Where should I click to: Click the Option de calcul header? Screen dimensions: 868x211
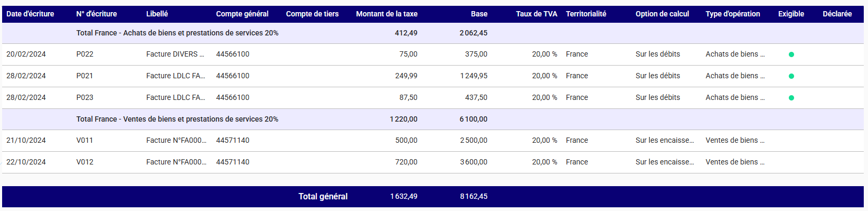pos(662,14)
